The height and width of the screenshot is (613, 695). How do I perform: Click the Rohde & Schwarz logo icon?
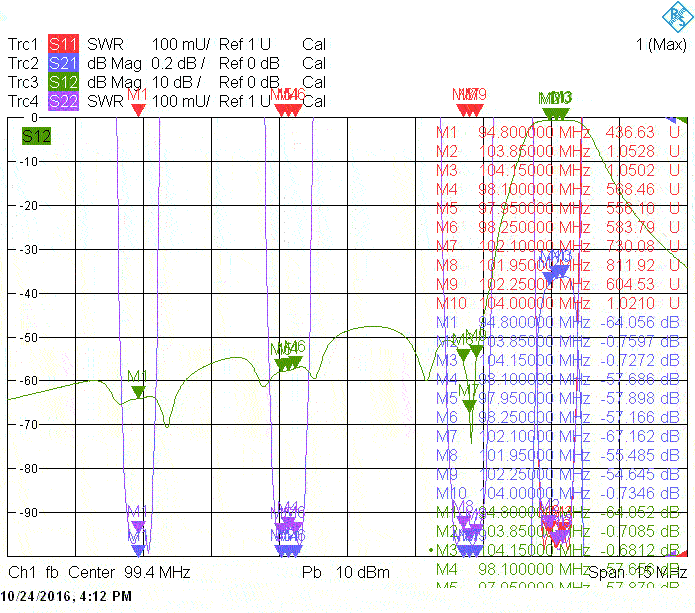675,15
